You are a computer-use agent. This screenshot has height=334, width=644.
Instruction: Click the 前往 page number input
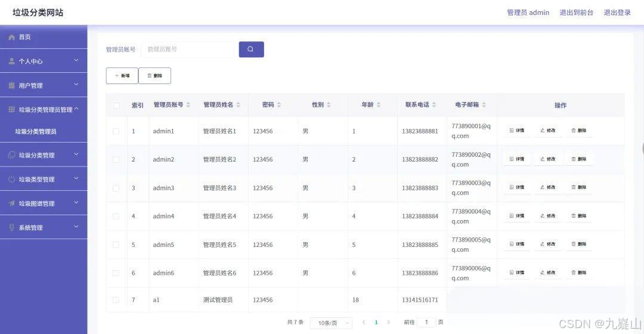426,323
